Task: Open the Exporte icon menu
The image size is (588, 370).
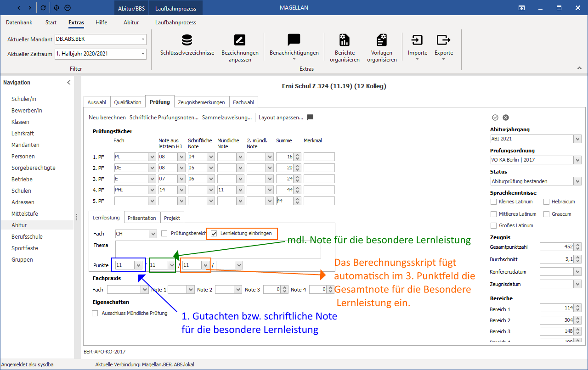Action: 443,40
